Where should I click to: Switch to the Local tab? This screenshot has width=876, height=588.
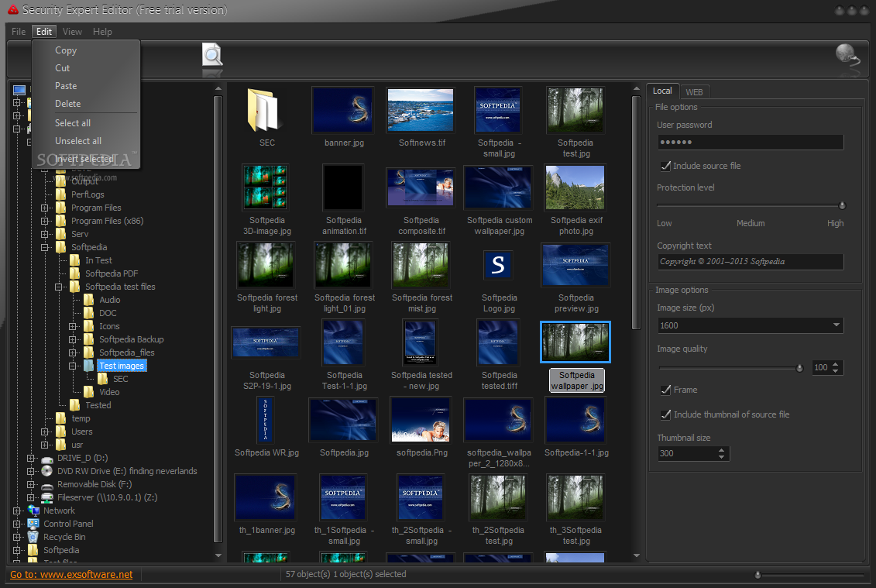662,91
